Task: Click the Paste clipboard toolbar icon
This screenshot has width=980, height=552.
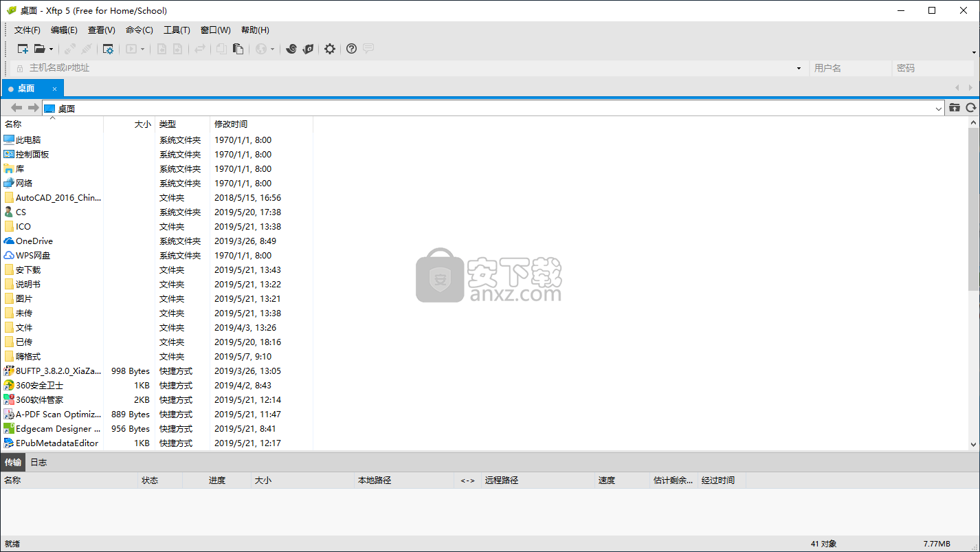Action: [x=238, y=49]
